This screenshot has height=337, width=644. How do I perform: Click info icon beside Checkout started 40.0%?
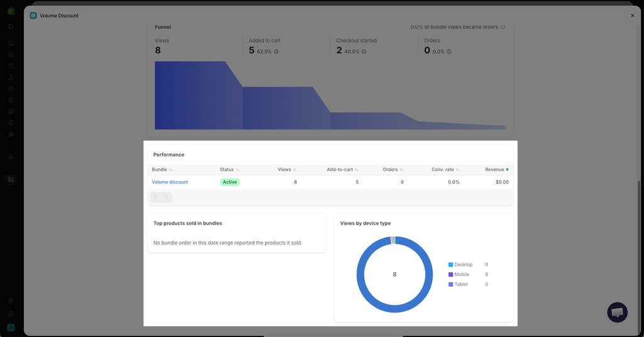(364, 52)
